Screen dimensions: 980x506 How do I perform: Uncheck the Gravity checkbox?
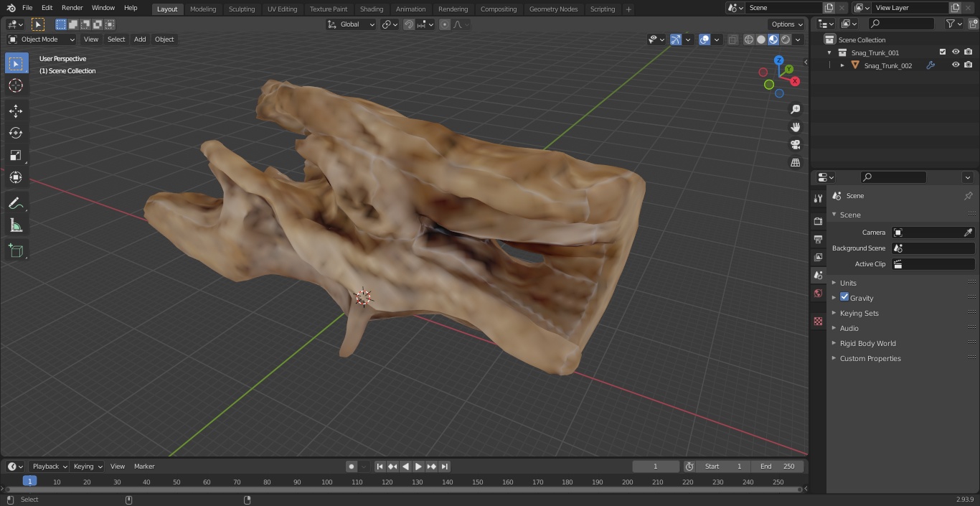(844, 297)
